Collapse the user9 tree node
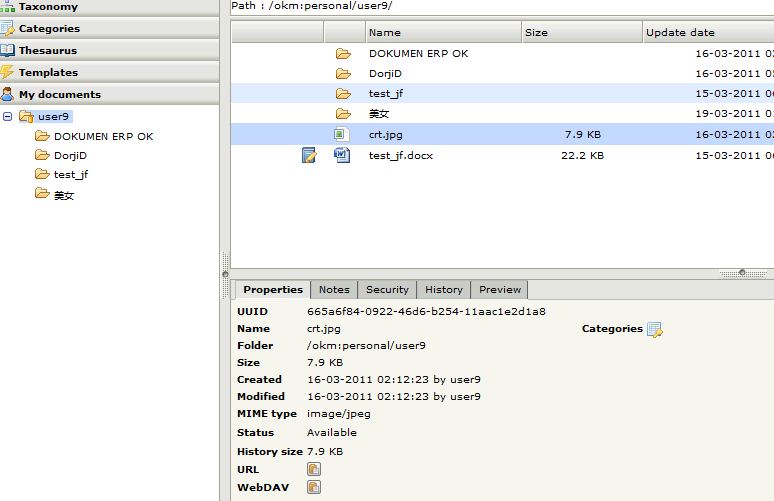 7,116
